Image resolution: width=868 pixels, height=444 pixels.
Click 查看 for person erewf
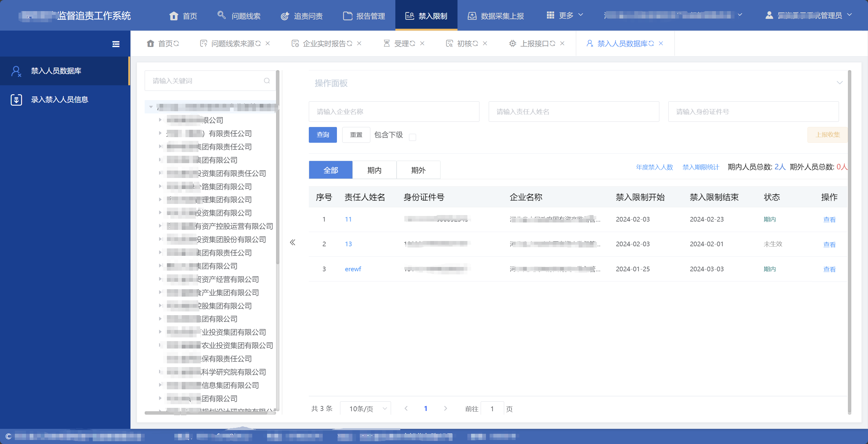pyautogui.click(x=829, y=269)
